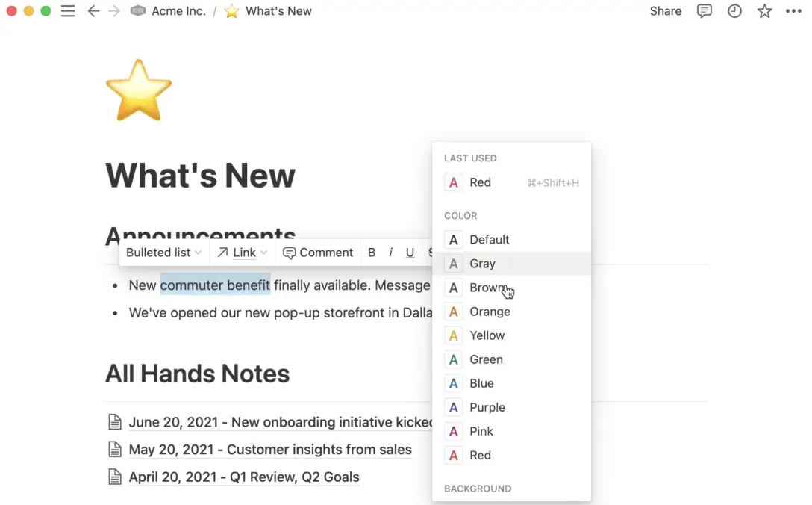Apply last used Red text color
The image size is (812, 505).
[512, 182]
